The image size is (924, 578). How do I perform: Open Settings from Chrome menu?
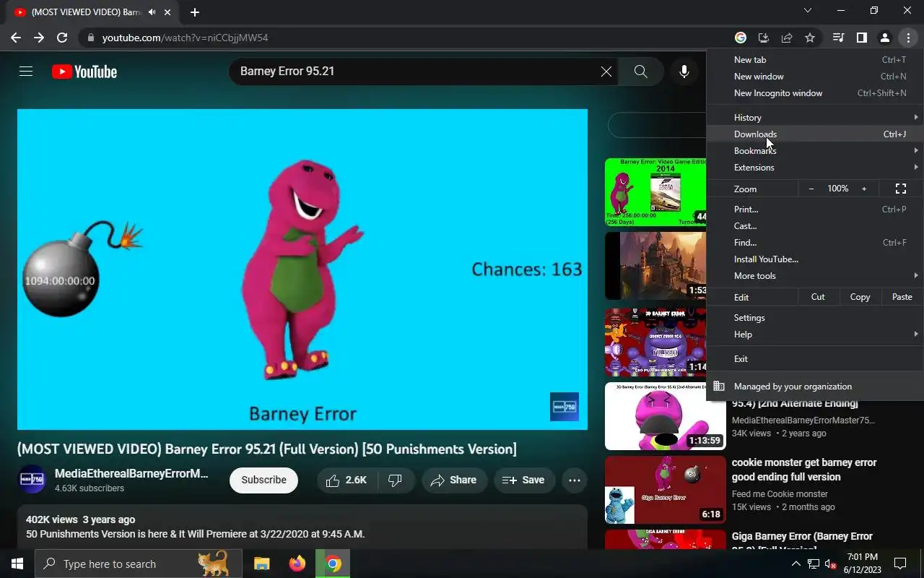click(815, 317)
